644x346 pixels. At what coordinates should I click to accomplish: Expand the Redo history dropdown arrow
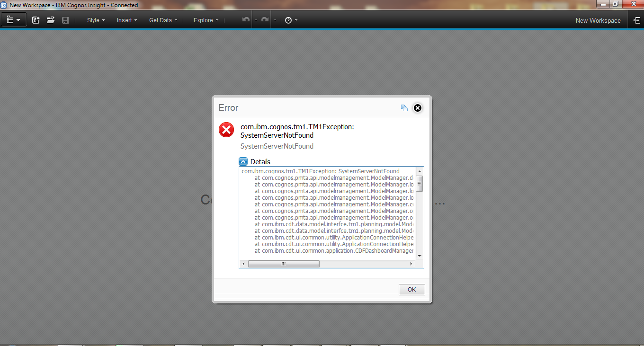[275, 20]
